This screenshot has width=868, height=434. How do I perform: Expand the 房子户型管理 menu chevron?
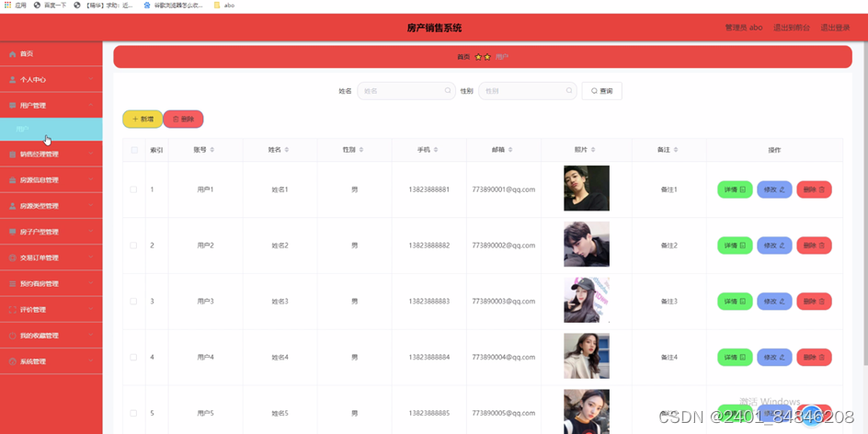[x=91, y=232]
